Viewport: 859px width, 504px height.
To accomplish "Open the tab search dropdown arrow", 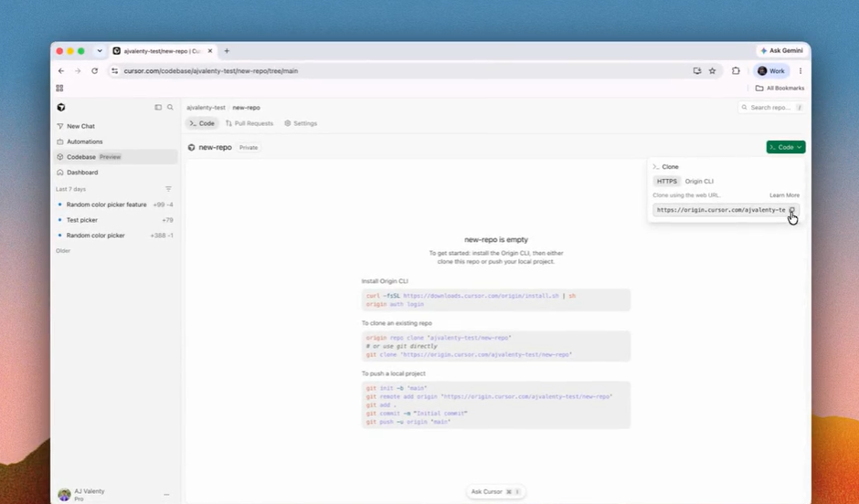I will tap(100, 51).
